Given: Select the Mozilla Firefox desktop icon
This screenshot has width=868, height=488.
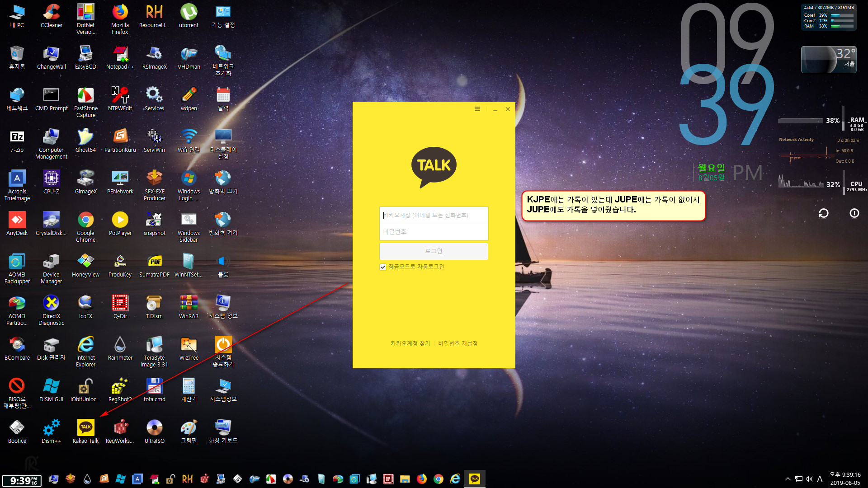Looking at the screenshot, I should tap(120, 19).
